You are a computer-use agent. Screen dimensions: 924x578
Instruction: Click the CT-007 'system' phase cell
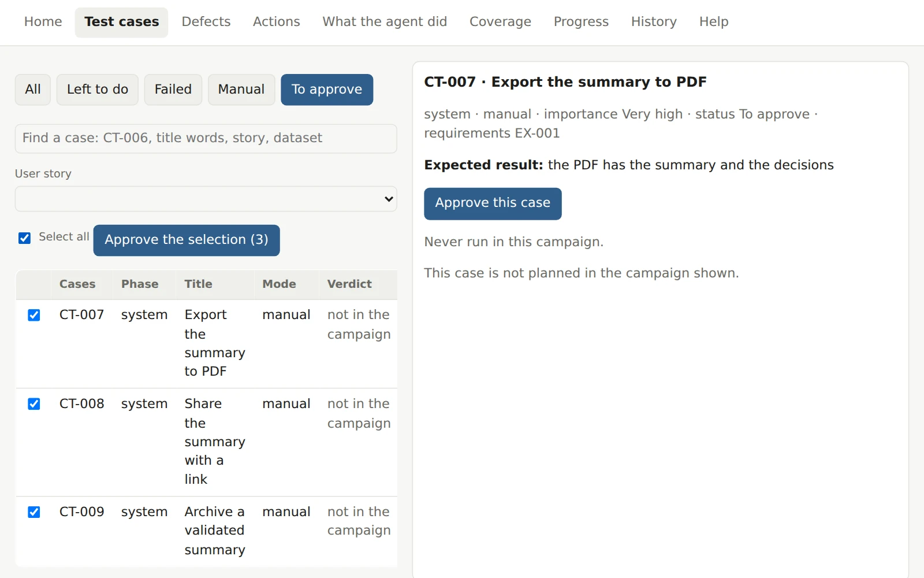144,315
